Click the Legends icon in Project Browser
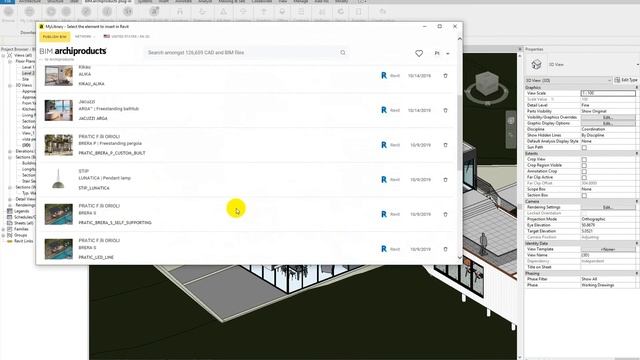640x360 pixels. click(x=10, y=211)
